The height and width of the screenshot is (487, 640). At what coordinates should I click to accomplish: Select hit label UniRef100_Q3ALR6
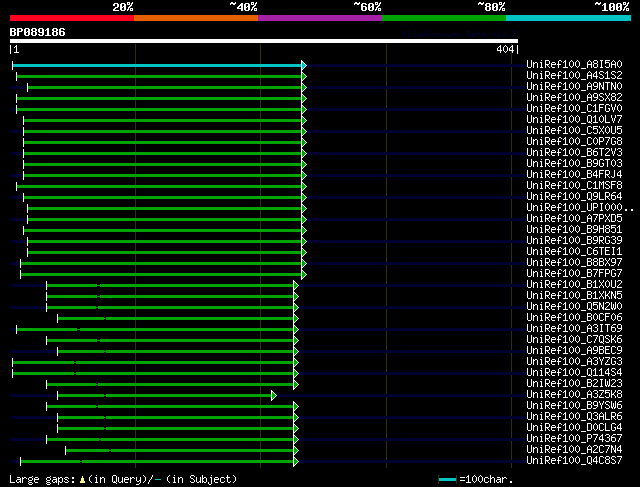(x=574, y=417)
